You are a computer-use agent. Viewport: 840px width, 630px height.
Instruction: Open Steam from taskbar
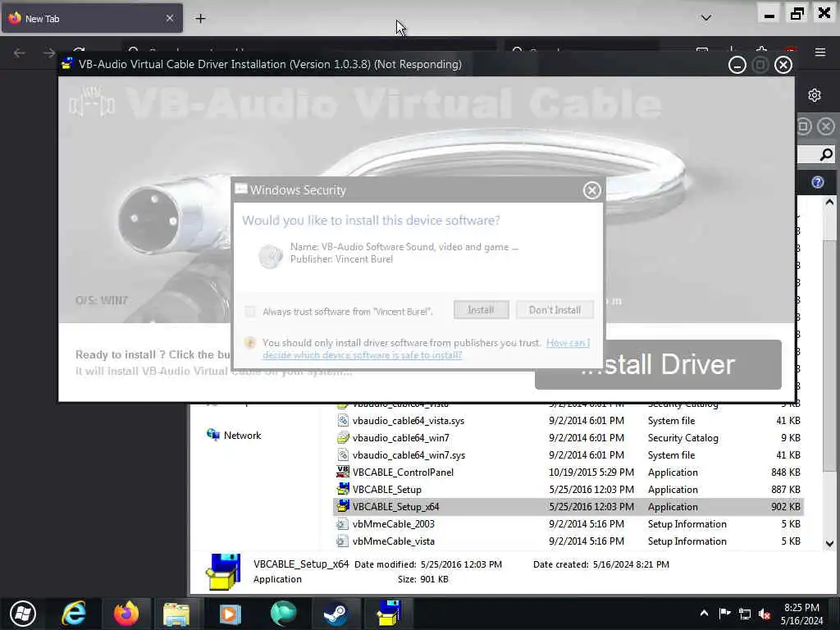point(336,614)
